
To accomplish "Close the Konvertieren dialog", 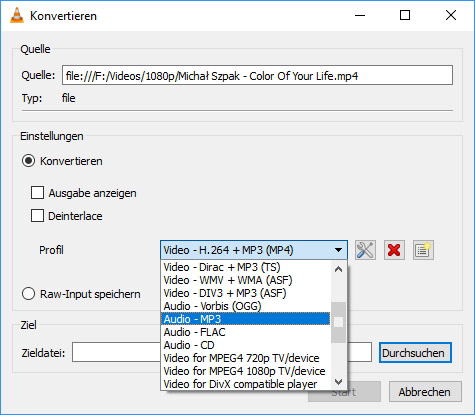I will (451, 15).
